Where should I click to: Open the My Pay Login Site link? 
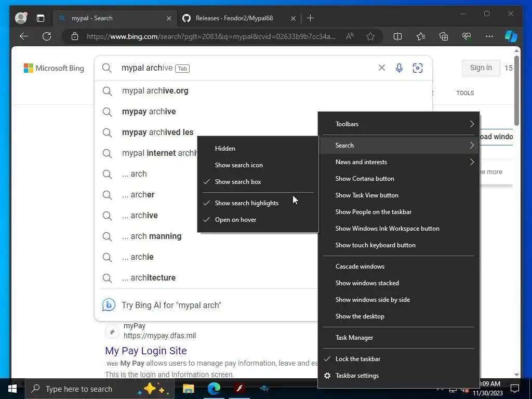[x=146, y=351]
